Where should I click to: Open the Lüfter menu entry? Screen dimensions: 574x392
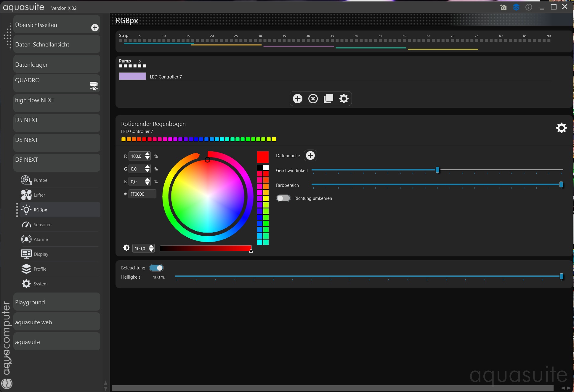(x=39, y=195)
